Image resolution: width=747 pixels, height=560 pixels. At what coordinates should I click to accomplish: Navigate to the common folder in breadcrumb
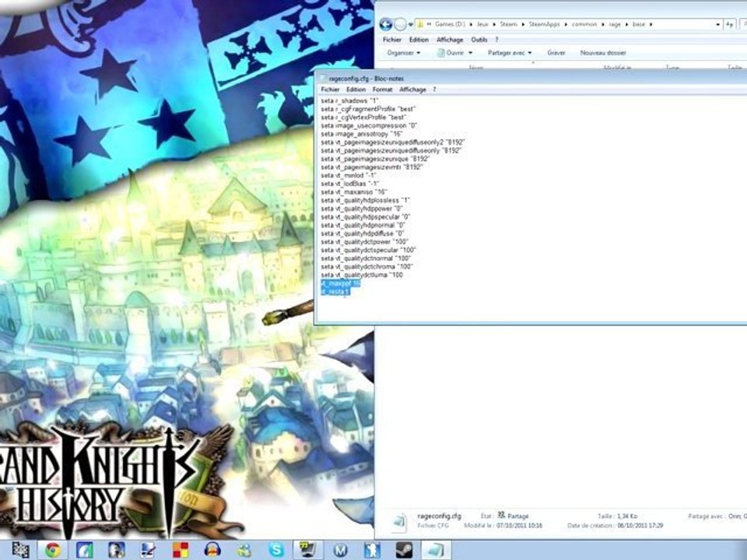point(584,24)
